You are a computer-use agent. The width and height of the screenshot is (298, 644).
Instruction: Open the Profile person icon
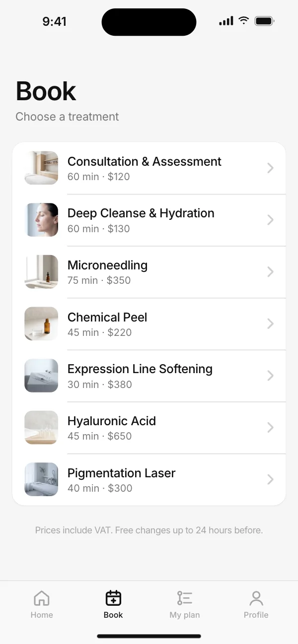coord(256,598)
